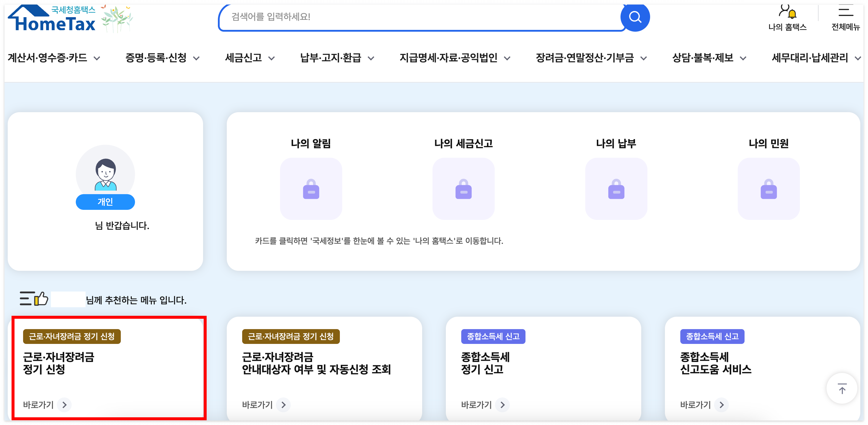Open 근로·자녀장려금 안내대상자 여부 및 자동신청 조회
Screen dimensions: 868x425
tap(316, 363)
